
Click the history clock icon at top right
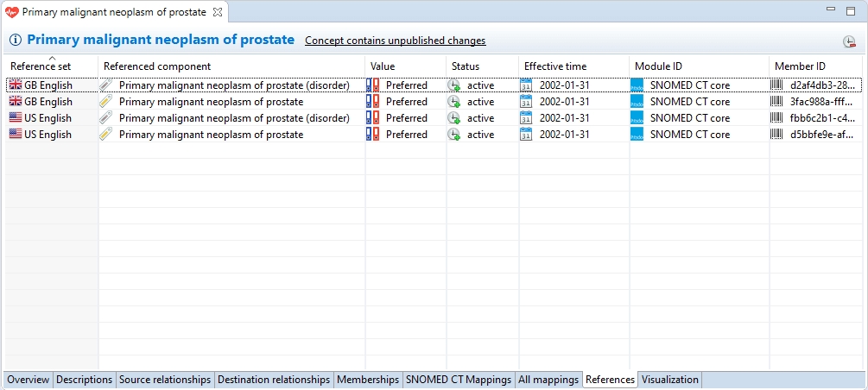click(x=850, y=42)
